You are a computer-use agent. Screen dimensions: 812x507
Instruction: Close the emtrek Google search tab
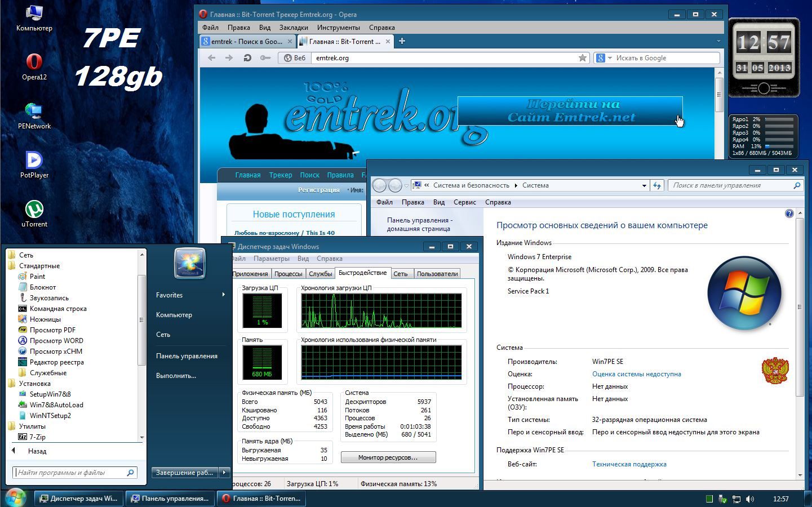point(290,41)
